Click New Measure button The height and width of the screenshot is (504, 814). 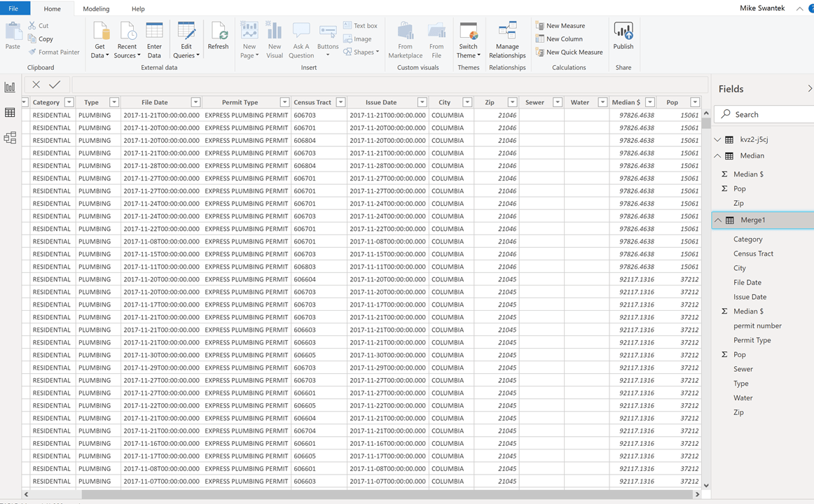560,26
